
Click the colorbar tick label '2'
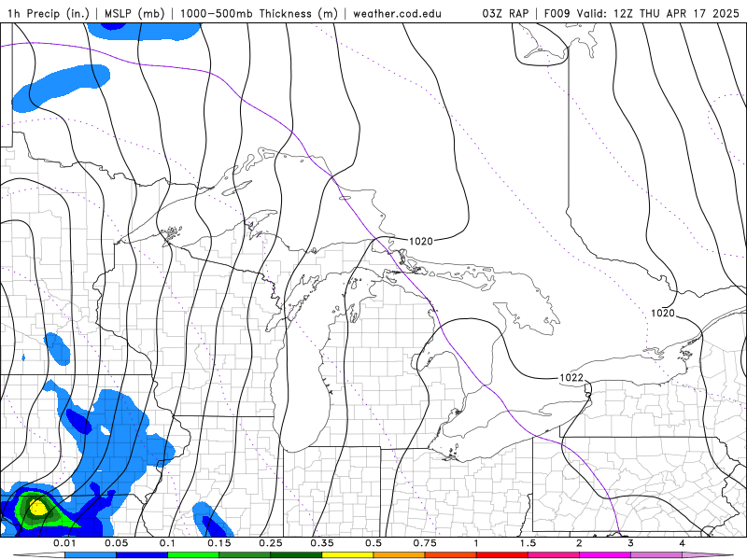pyautogui.click(x=579, y=543)
